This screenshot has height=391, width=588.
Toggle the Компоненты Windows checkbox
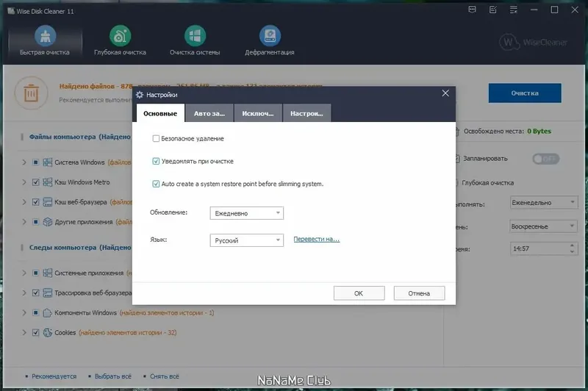[35, 312]
